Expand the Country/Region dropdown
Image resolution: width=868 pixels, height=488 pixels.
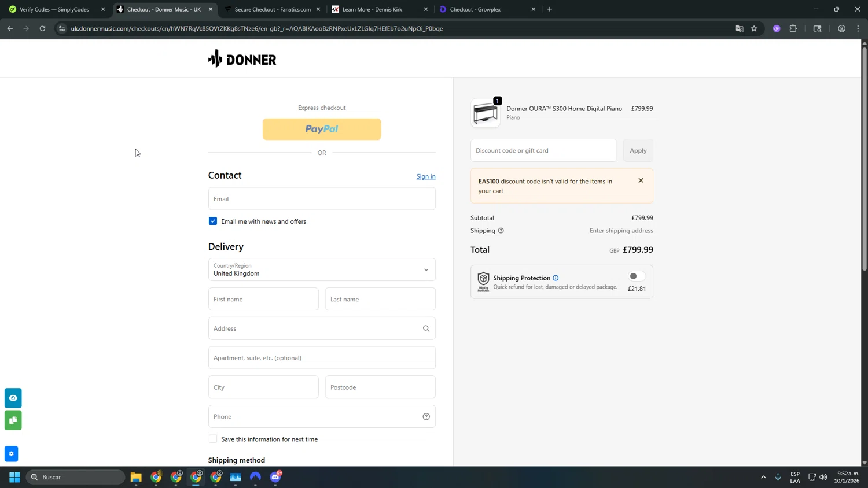[x=322, y=269]
